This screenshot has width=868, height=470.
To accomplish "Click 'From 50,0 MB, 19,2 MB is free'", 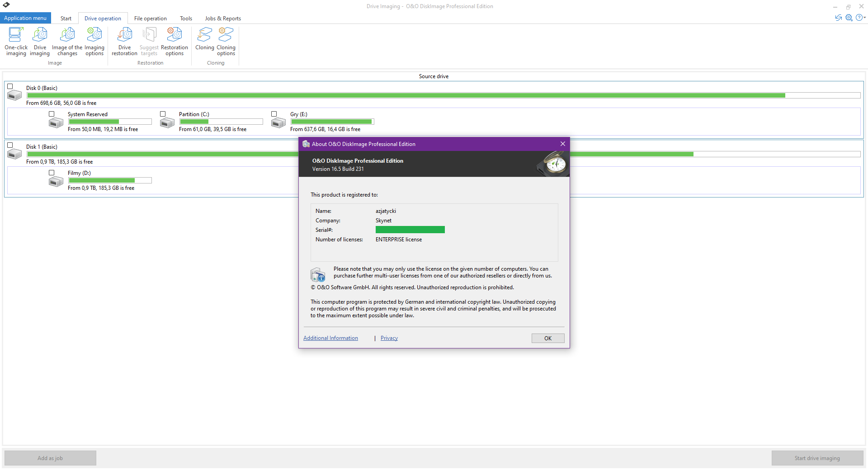I will [x=103, y=129].
